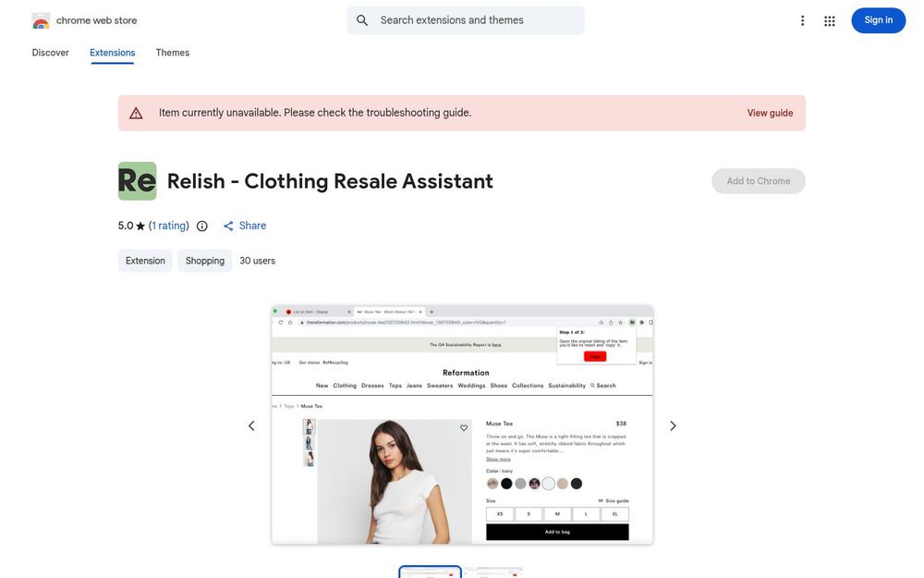Click the rating info icon
The image size is (924, 578).
pos(202,226)
